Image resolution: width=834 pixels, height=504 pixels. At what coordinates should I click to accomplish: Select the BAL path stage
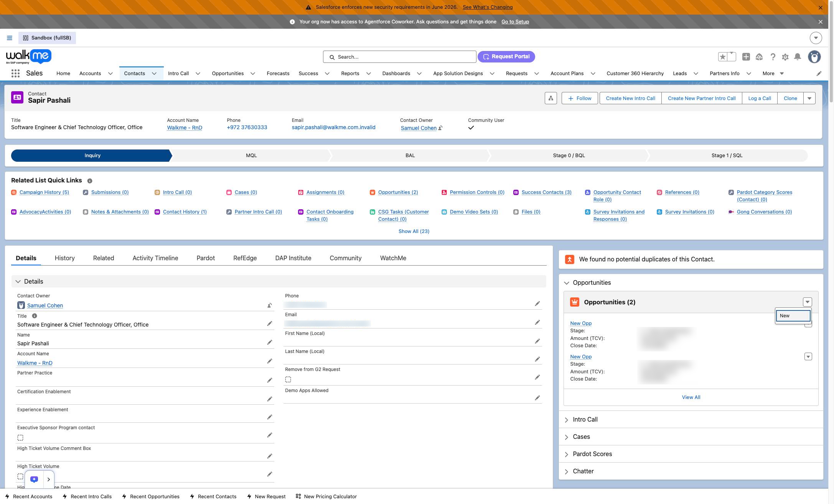tap(410, 156)
